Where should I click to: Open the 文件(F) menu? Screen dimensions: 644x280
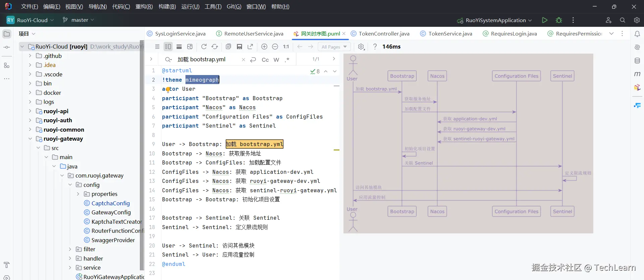point(30,7)
